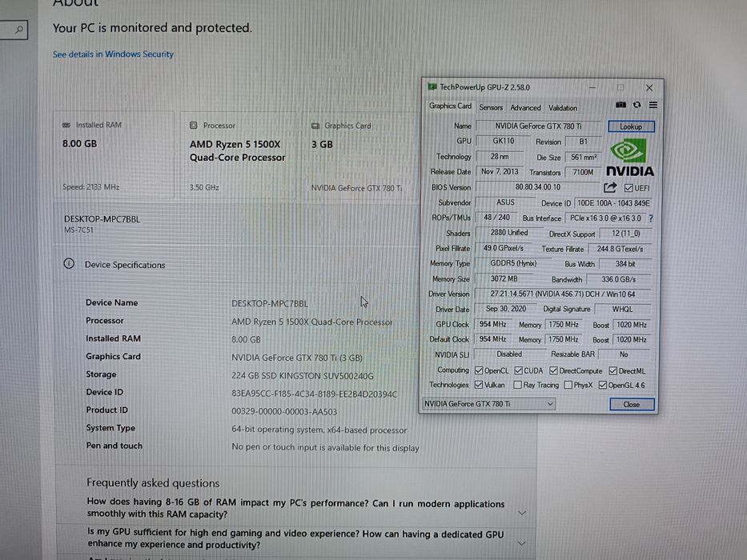Click the Driver Date Sep 30, 2020 value
The height and width of the screenshot is (560, 747).
pos(506,309)
